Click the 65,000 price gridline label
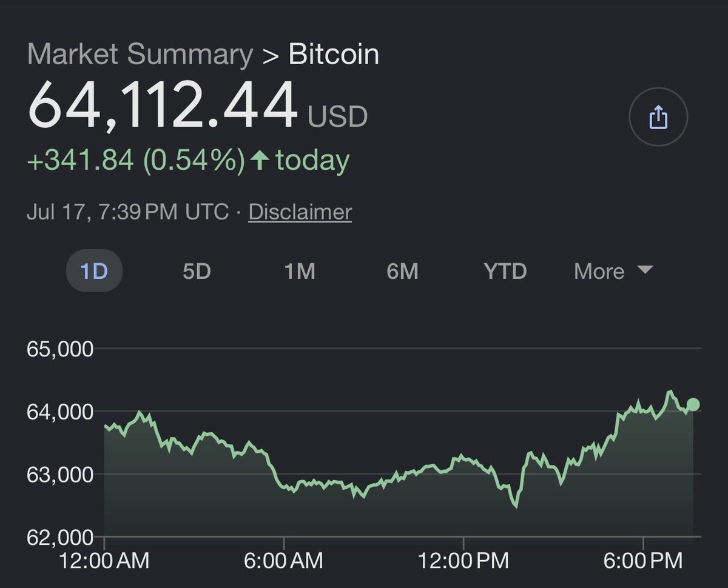The height and width of the screenshot is (588, 728). point(60,349)
